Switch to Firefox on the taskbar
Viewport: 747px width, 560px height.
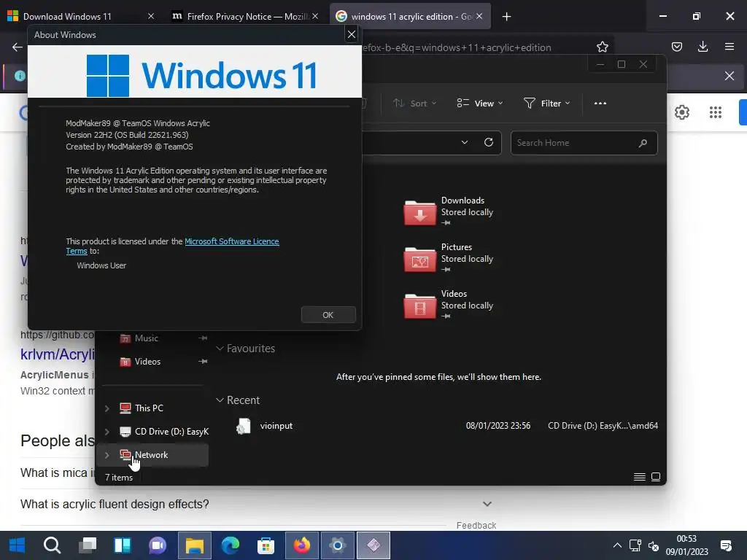(301, 545)
